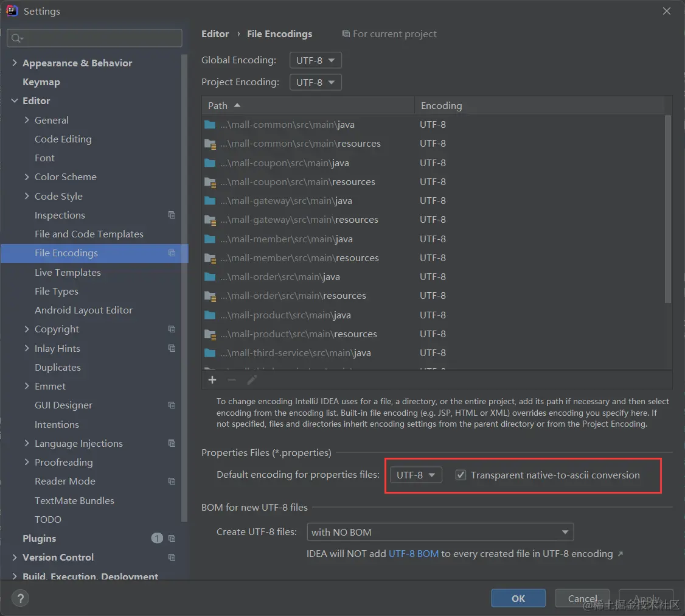Select File Types in tree
The width and height of the screenshot is (685, 616).
tap(57, 291)
